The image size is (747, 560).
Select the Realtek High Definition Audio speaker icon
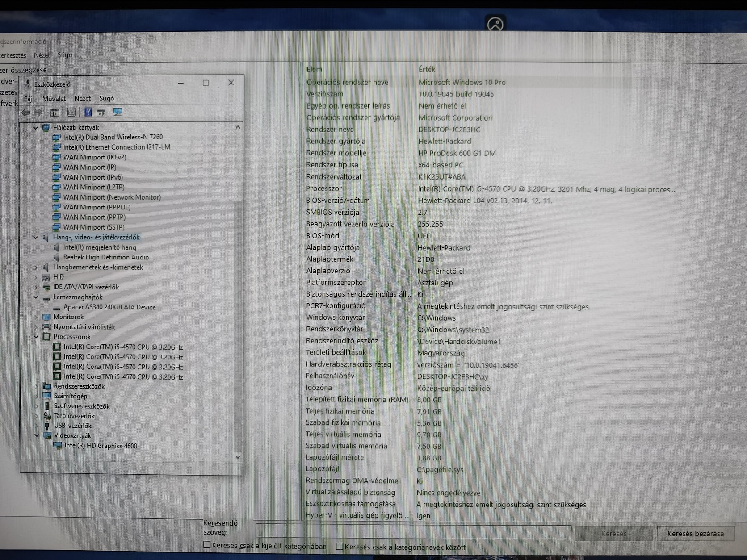pyautogui.click(x=56, y=257)
